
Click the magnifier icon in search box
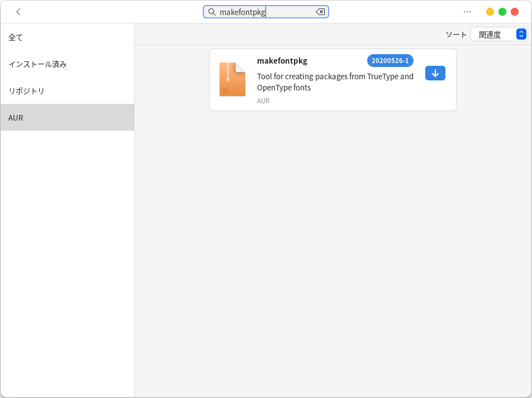tap(212, 12)
